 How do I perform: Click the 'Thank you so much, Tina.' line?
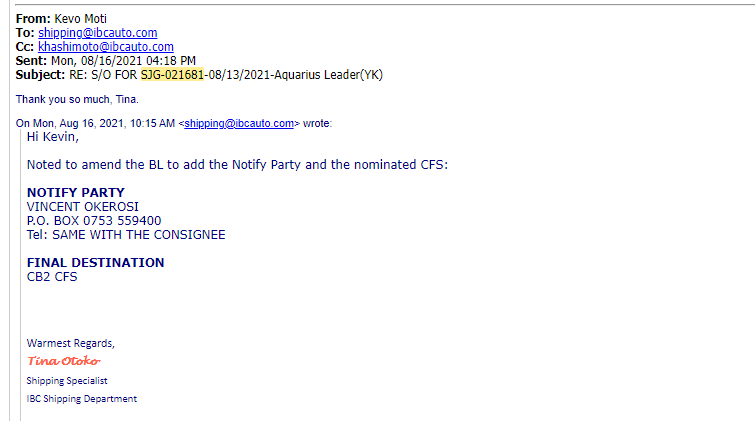pyautogui.click(x=77, y=99)
